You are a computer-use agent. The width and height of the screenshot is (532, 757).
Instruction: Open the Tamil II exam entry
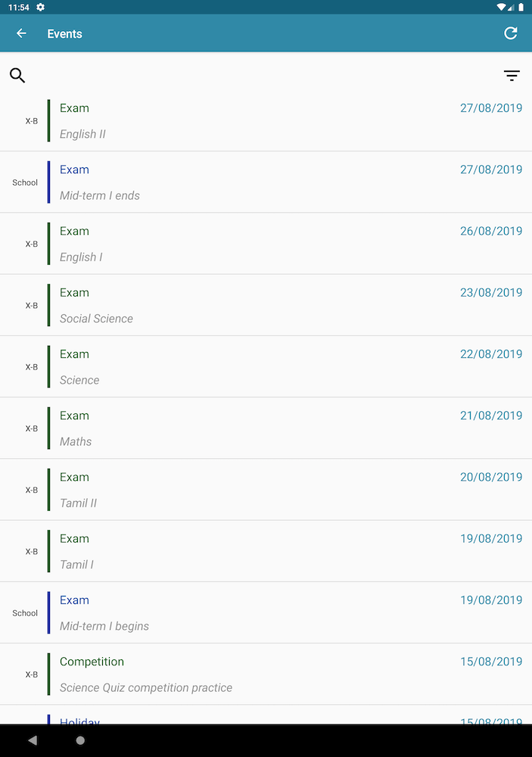pyautogui.click(x=266, y=490)
